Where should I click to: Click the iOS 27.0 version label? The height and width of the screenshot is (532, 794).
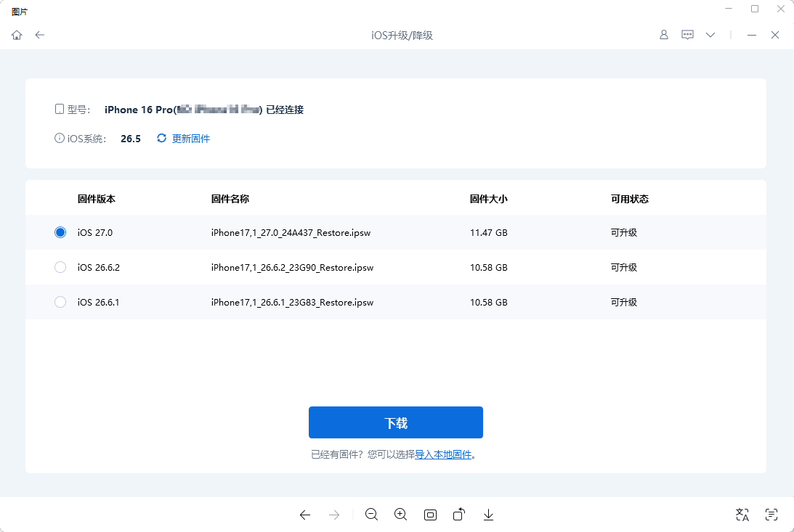pos(95,233)
